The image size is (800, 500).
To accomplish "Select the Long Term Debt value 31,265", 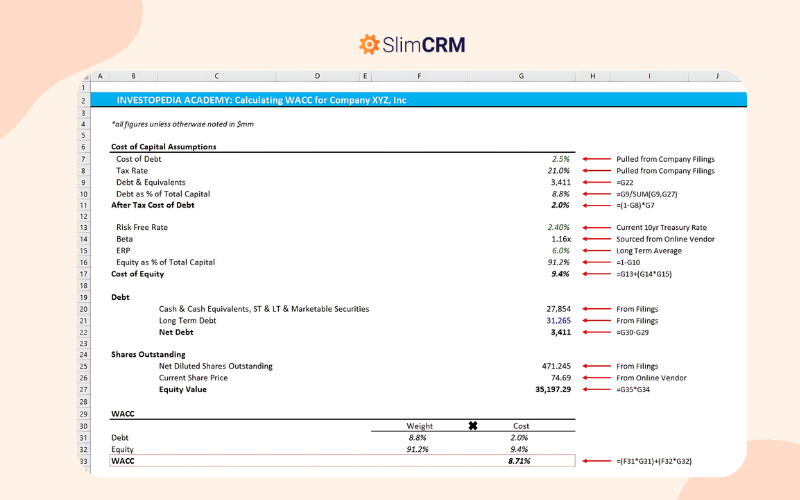I will pyautogui.click(x=558, y=320).
